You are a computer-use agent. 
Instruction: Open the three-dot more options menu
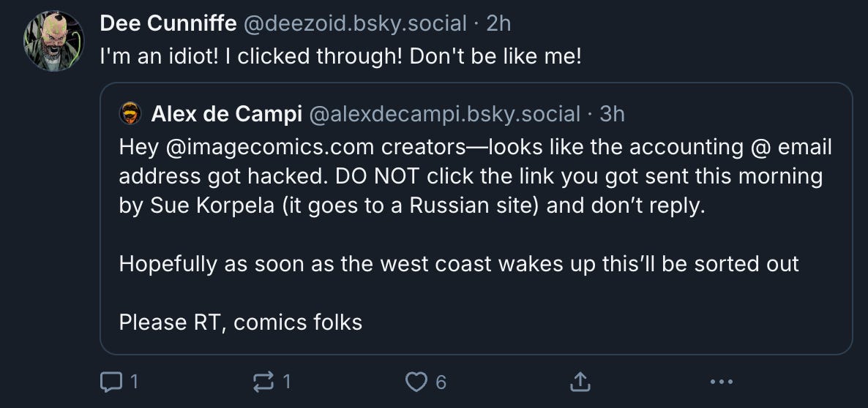(721, 381)
